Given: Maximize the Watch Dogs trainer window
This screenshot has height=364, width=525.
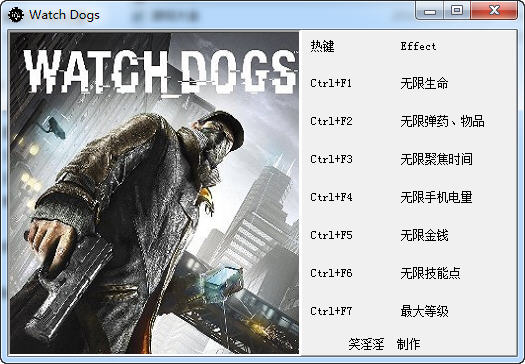Looking at the screenshot, I should point(457,11).
